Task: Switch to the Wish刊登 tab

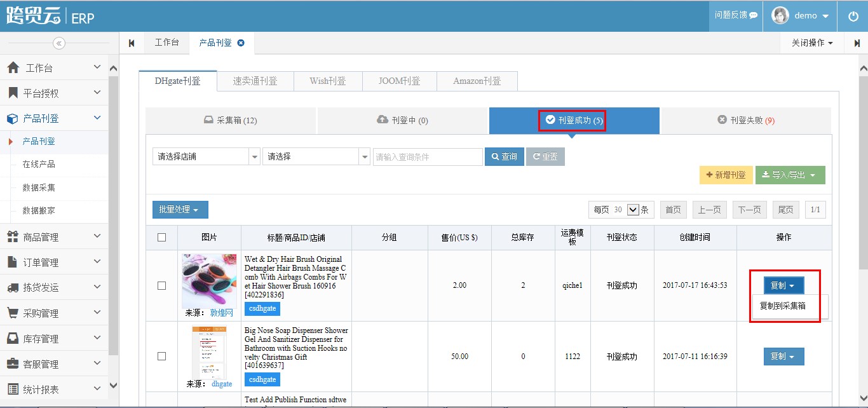Action: click(x=328, y=81)
